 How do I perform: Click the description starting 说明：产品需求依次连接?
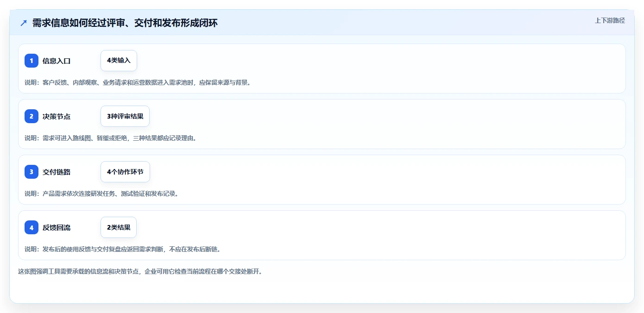pos(101,194)
